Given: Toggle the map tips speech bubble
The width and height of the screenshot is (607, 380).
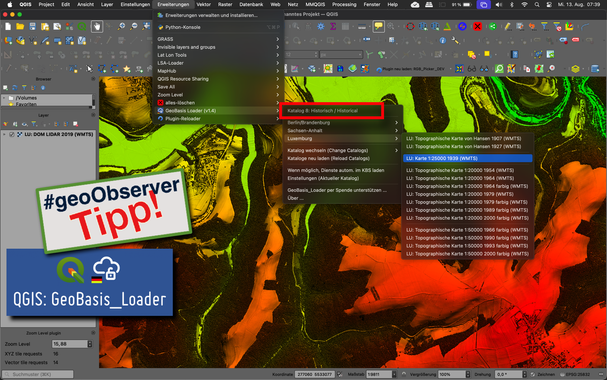Looking at the screenshot, I should click(x=378, y=26).
